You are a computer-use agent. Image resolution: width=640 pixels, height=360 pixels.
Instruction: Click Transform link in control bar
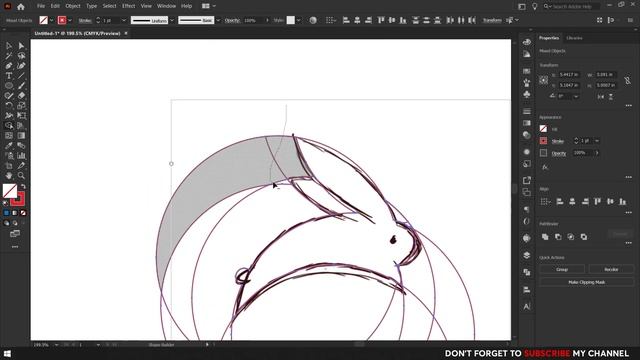492,20
